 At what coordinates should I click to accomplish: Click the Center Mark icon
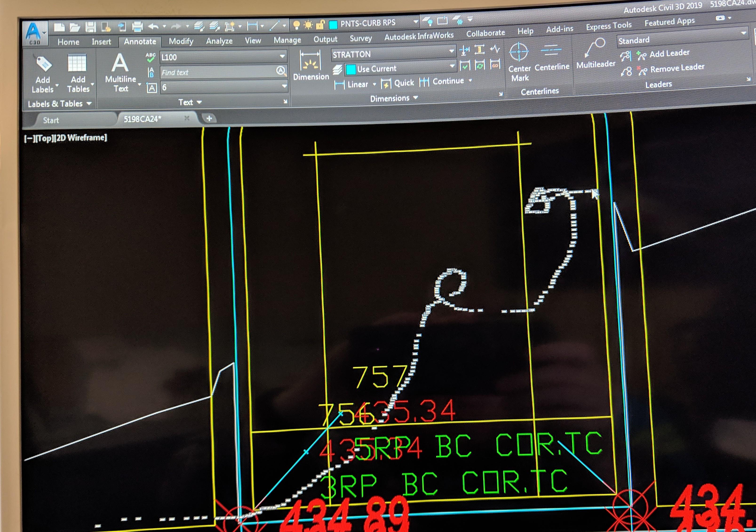tap(519, 52)
